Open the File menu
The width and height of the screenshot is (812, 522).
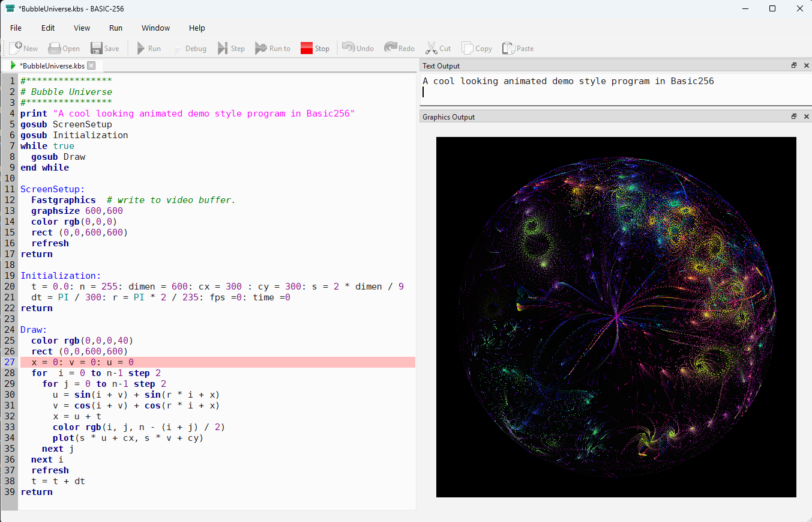tap(16, 28)
